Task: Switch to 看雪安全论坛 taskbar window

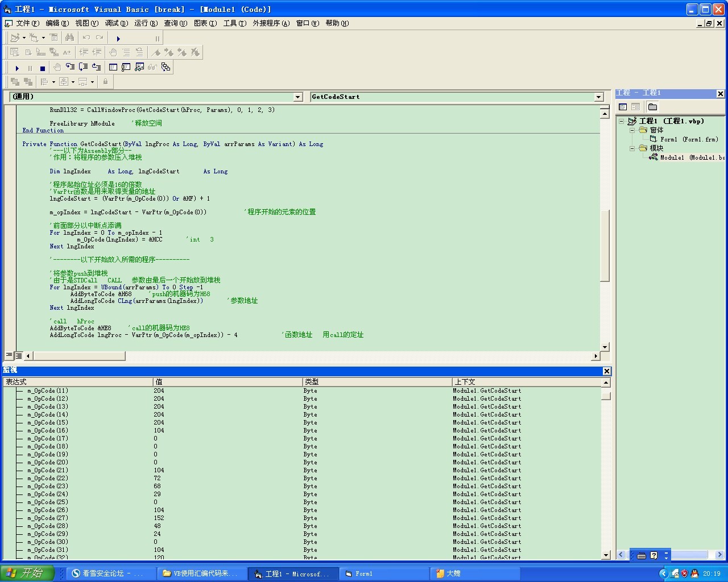Action: [111, 573]
